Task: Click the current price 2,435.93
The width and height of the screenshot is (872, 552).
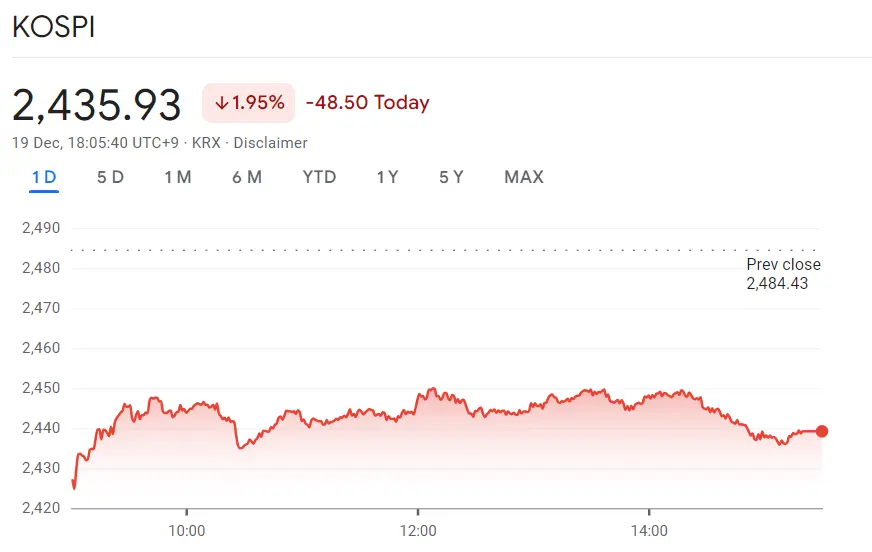Action: [x=97, y=104]
